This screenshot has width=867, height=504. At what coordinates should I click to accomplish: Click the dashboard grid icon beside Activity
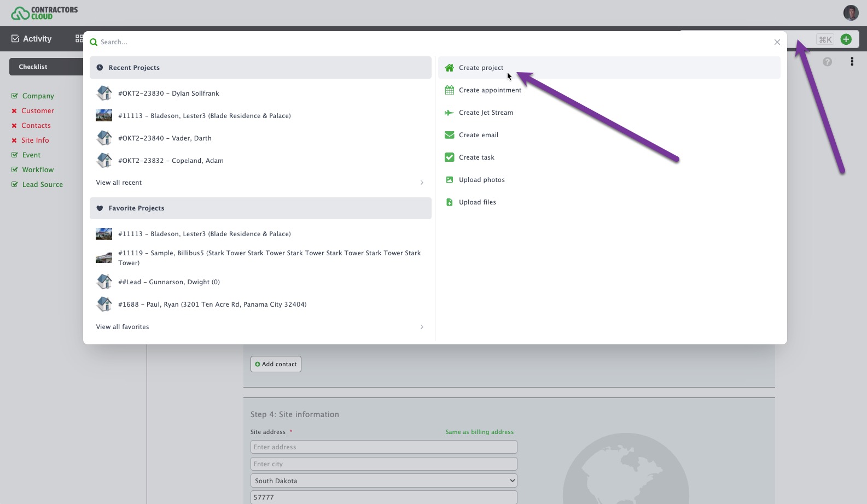[79, 39]
